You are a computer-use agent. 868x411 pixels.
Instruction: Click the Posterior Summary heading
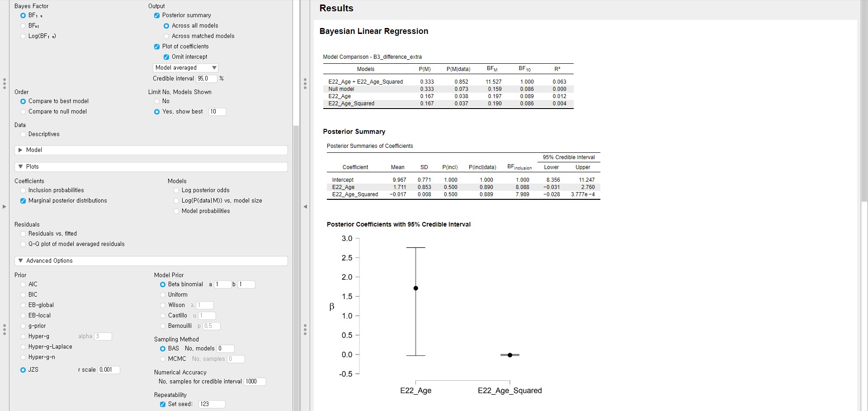tap(354, 132)
